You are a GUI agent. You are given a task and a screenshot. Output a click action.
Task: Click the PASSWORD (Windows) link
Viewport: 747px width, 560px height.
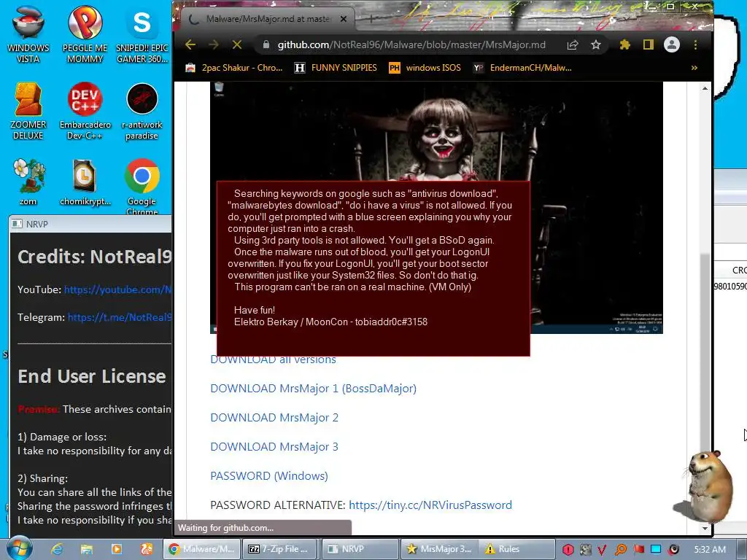[269, 475]
